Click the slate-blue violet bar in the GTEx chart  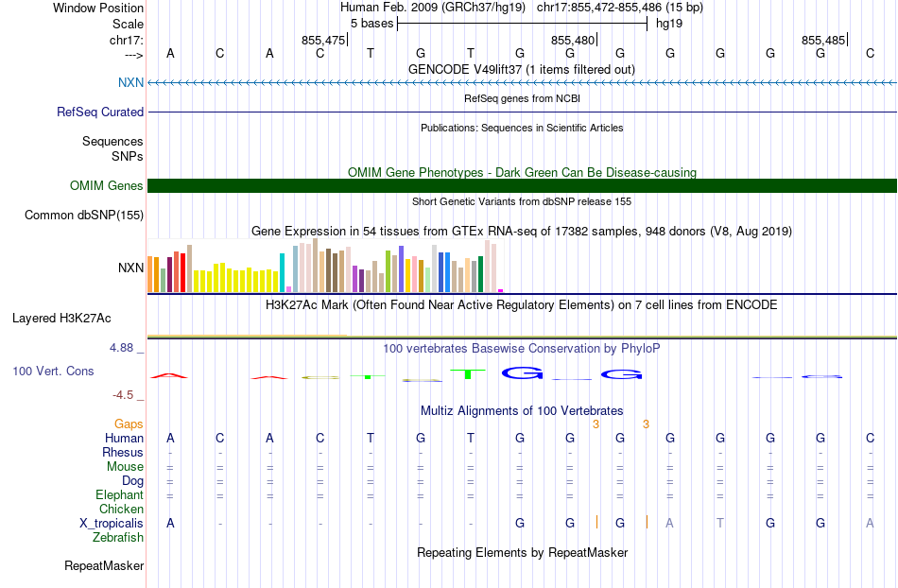(x=401, y=269)
